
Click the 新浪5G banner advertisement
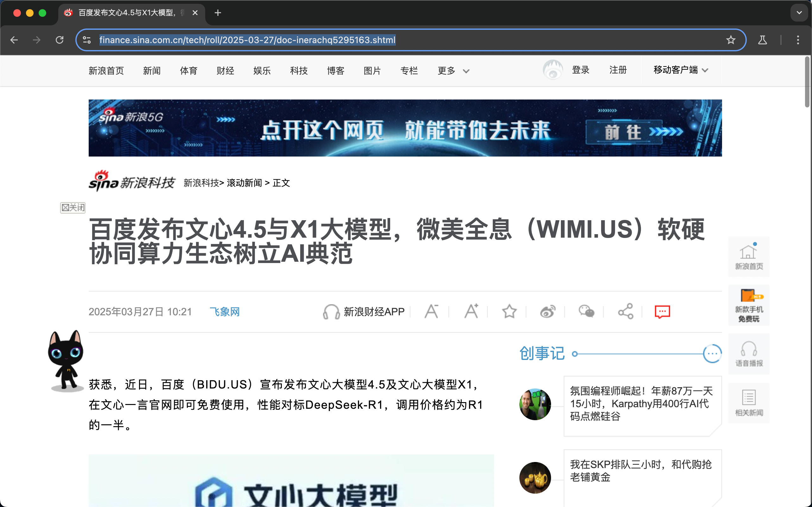(x=405, y=128)
